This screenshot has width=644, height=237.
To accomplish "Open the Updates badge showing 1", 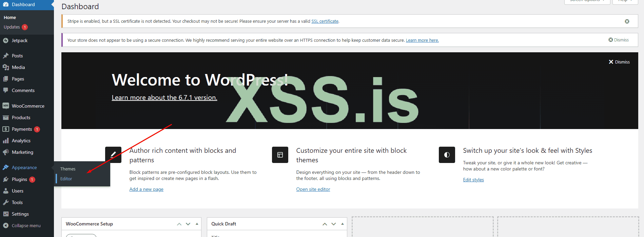I will (x=25, y=27).
